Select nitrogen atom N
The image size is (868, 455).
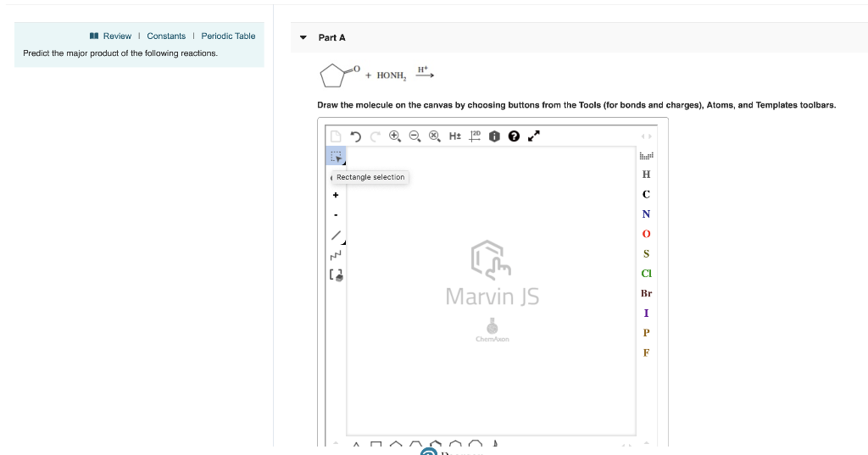tap(646, 214)
